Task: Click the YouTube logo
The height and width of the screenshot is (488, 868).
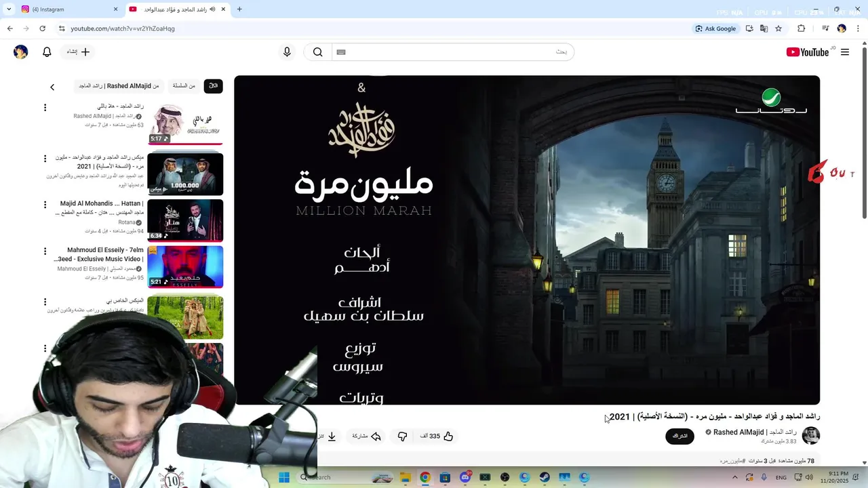Action: click(x=808, y=52)
